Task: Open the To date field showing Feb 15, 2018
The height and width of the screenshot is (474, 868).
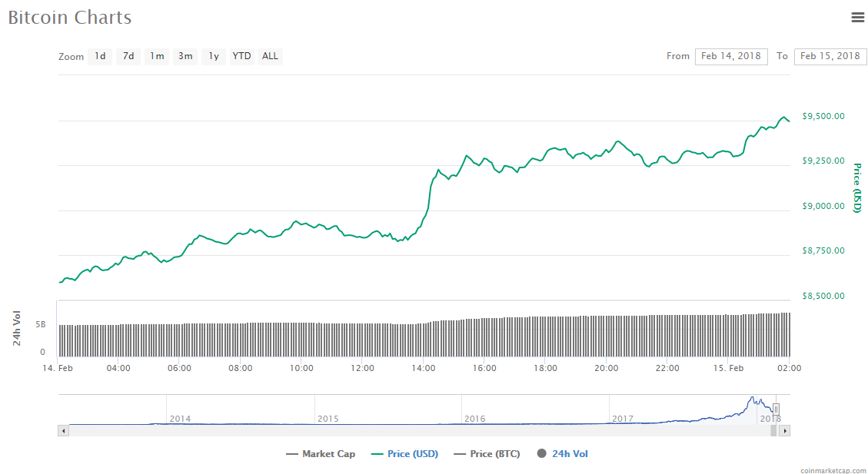Action: pyautogui.click(x=830, y=56)
